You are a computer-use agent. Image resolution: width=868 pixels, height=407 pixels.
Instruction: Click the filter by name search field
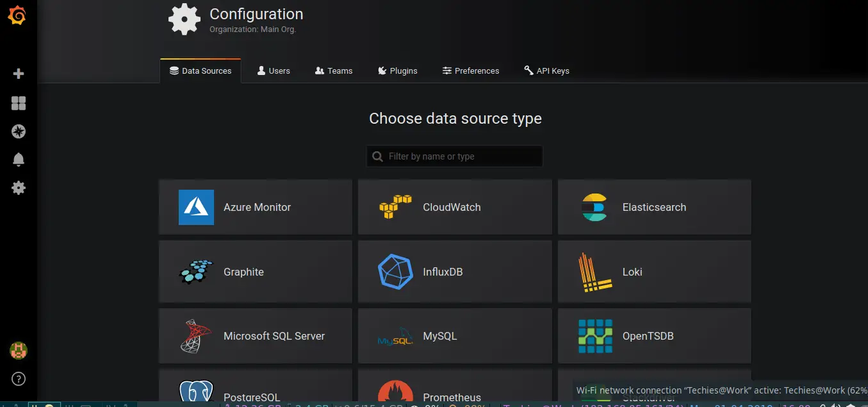coord(454,156)
